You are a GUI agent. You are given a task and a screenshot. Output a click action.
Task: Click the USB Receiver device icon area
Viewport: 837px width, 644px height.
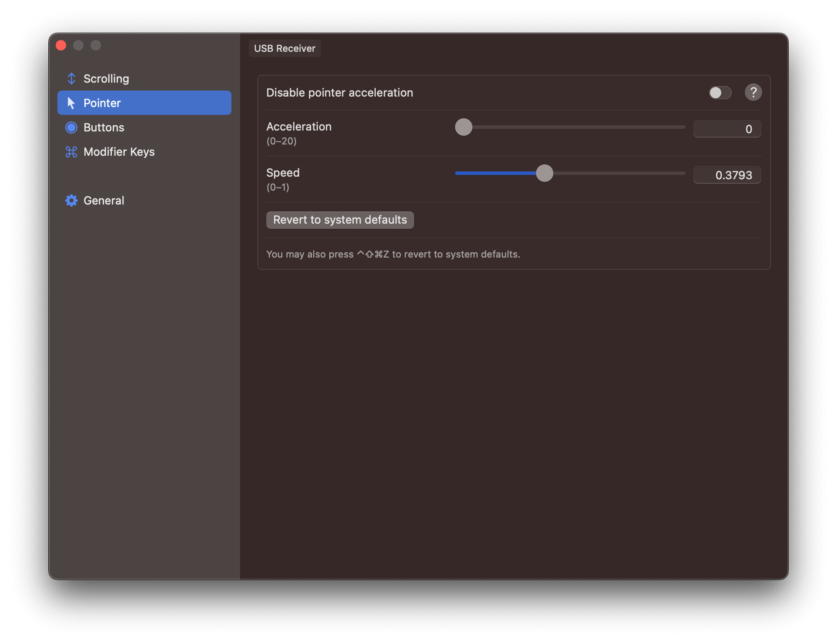coord(285,48)
